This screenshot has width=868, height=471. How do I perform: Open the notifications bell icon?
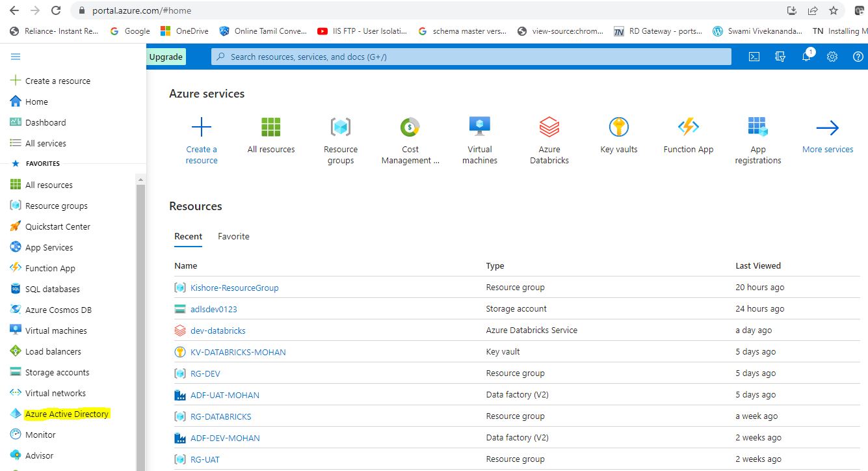pyautogui.click(x=806, y=57)
